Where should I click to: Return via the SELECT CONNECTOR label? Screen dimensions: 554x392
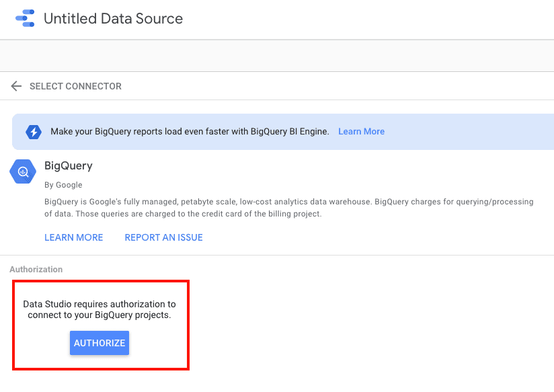coord(75,87)
